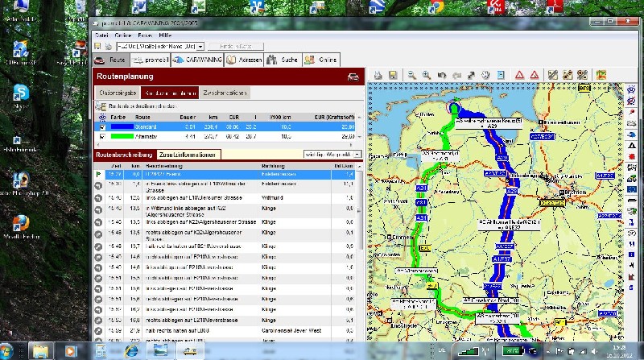The height and width of the screenshot is (360, 644).
Task: Toggle the Alternativ route checkbox
Action: click(x=101, y=137)
